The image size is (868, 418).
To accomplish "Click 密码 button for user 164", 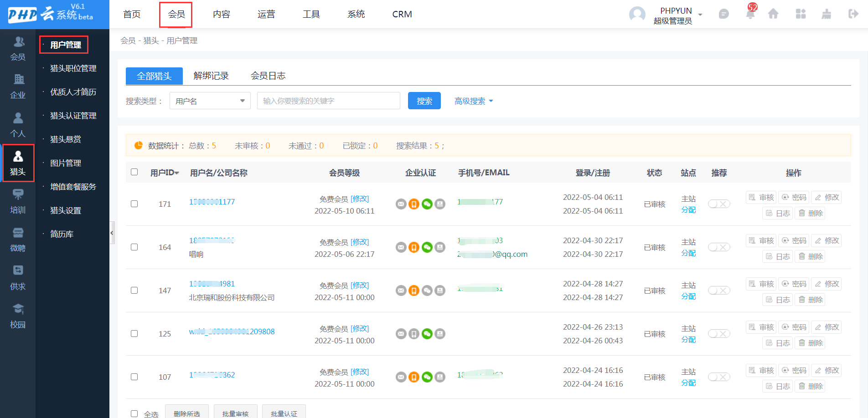I will point(794,240).
